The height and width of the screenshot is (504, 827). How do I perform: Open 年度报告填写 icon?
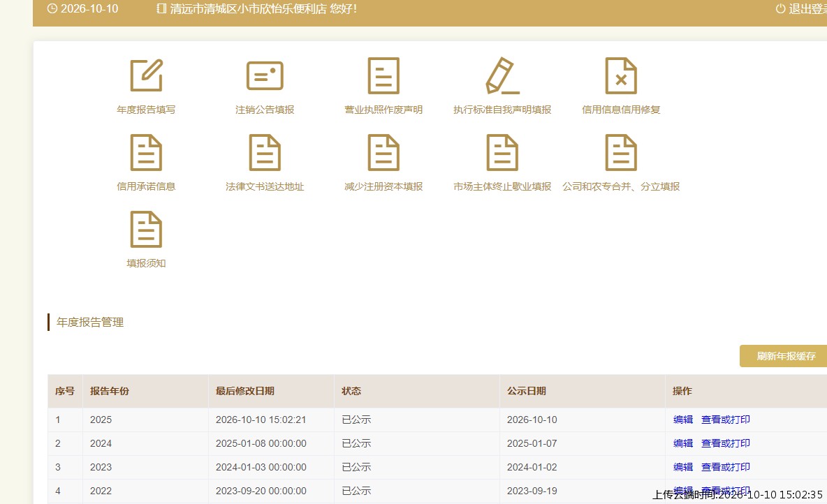click(146, 75)
